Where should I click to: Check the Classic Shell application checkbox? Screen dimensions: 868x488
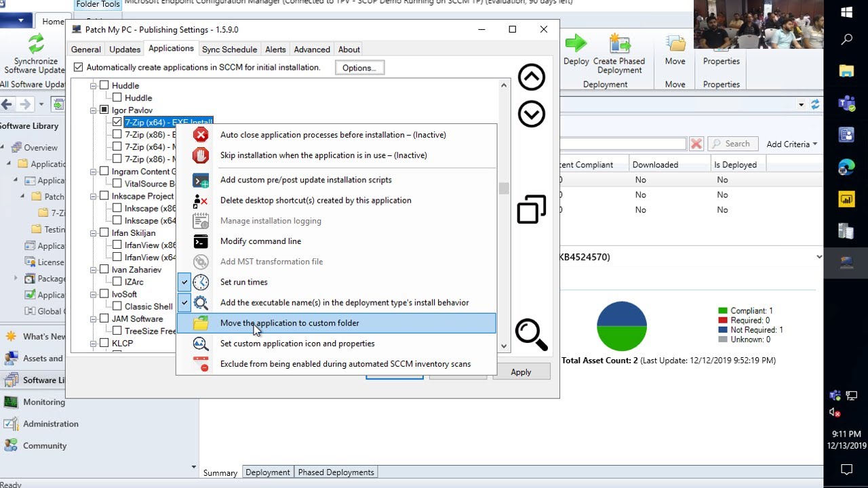click(117, 306)
